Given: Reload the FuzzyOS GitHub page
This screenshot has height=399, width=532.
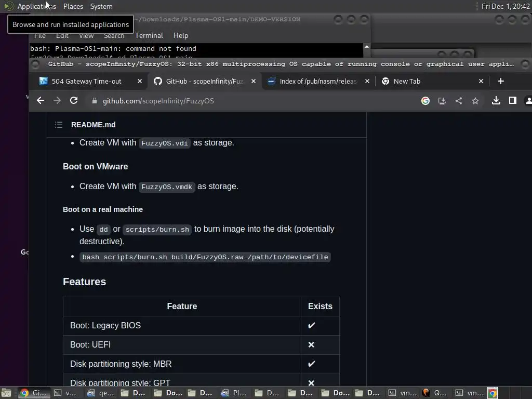Looking at the screenshot, I should click(x=74, y=100).
